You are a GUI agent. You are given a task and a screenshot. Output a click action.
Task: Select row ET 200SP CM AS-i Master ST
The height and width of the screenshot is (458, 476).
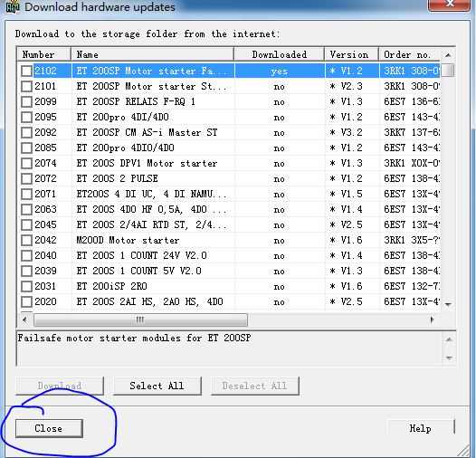click(x=228, y=133)
